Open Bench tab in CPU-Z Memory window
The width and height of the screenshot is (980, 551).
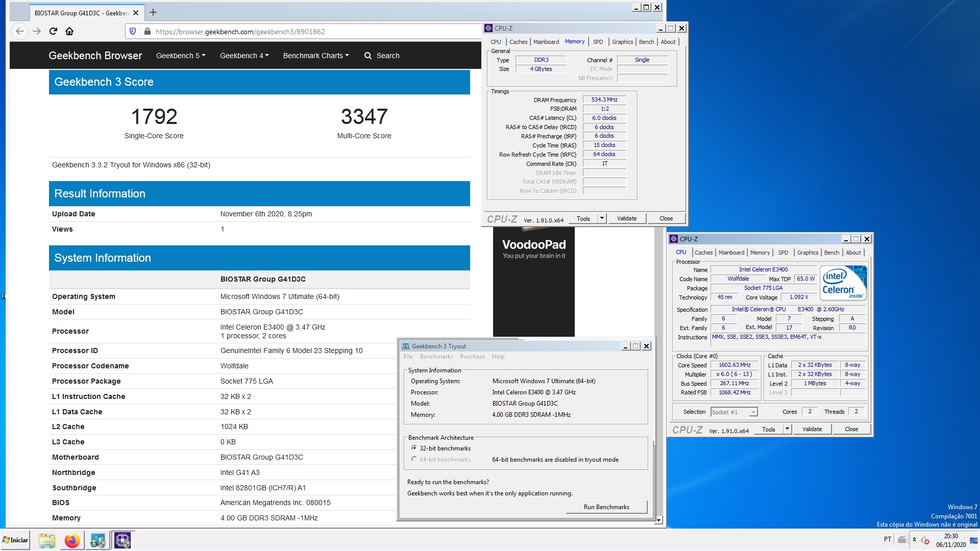pyautogui.click(x=646, y=42)
